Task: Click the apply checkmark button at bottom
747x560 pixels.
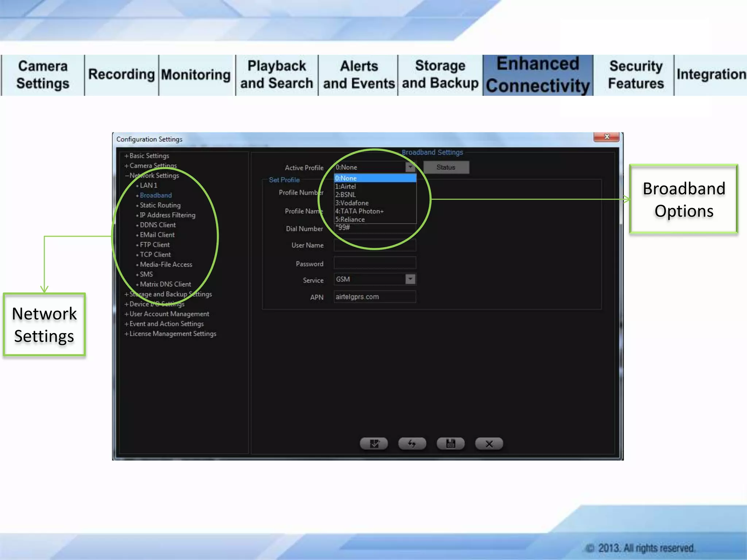Action: click(x=374, y=444)
